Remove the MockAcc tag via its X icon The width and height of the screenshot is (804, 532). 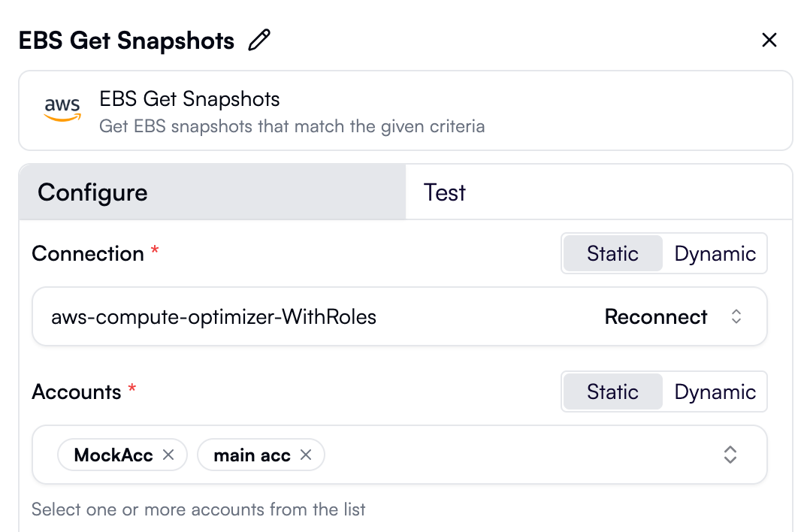pyautogui.click(x=169, y=455)
